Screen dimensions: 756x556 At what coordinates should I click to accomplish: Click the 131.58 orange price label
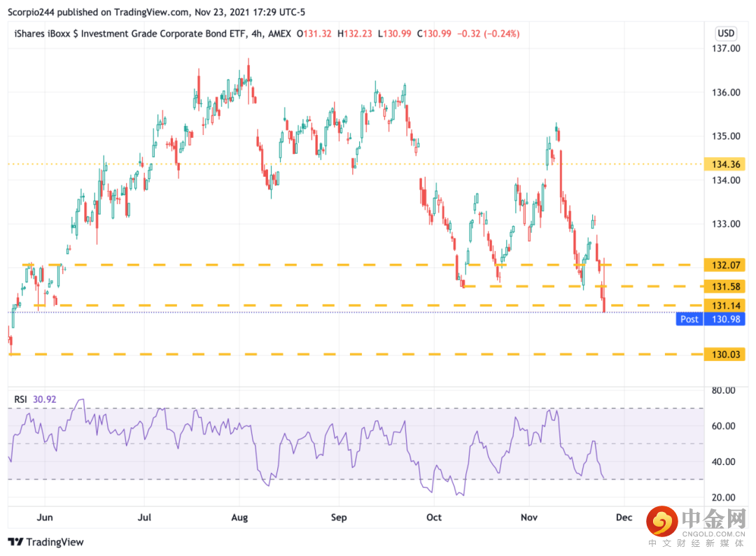[724, 287]
